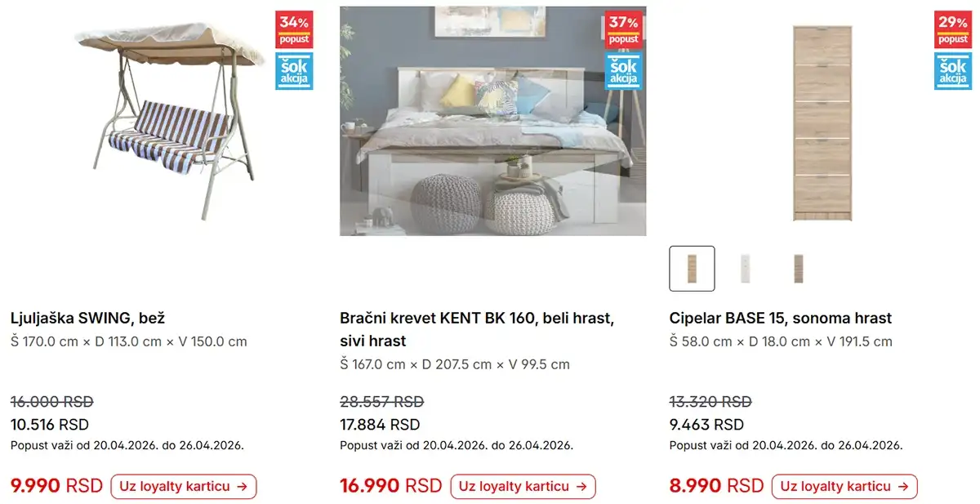Click the arrow icon in the Cipelar loyalty button
The width and height of the screenshot is (980, 504).
tap(904, 486)
